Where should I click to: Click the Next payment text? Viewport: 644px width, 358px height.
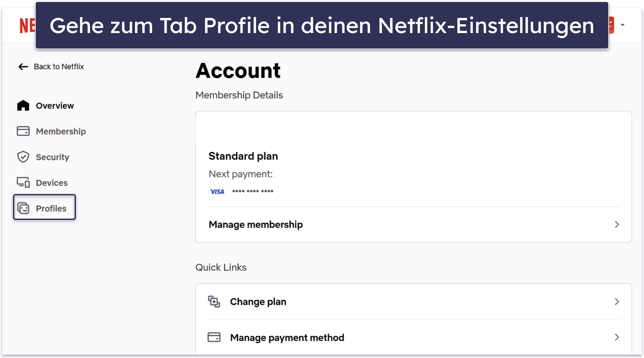pos(241,174)
